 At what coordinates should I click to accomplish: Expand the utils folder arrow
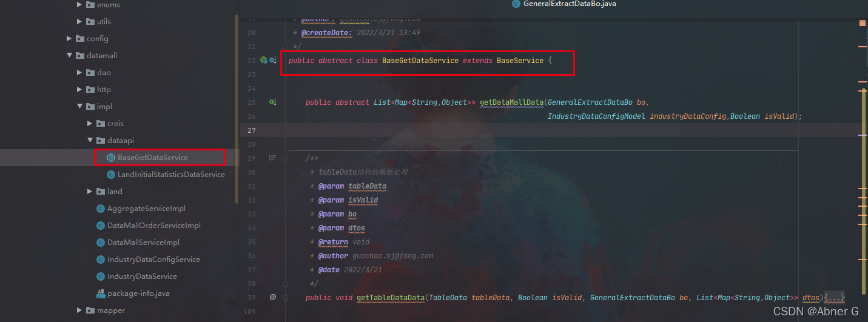(80, 22)
